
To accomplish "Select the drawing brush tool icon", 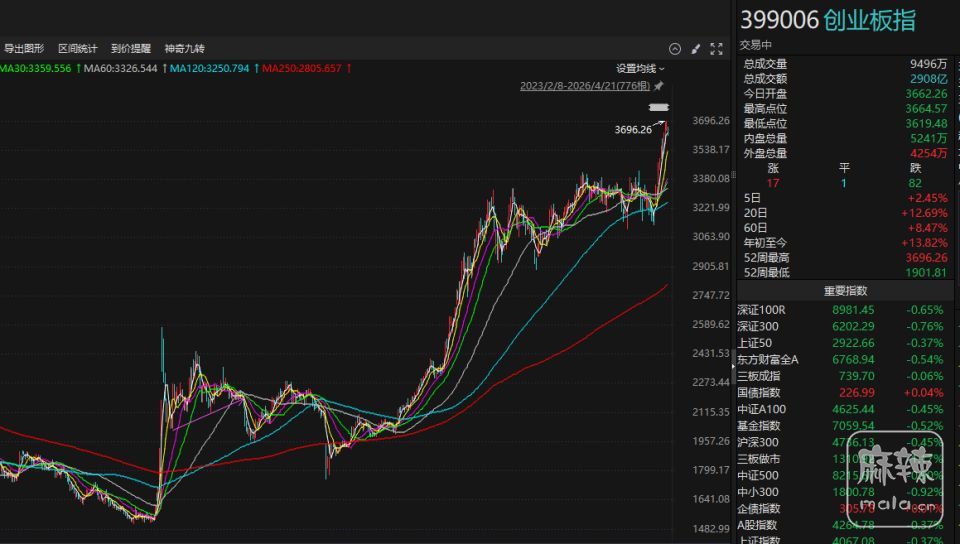I will click(x=696, y=48).
